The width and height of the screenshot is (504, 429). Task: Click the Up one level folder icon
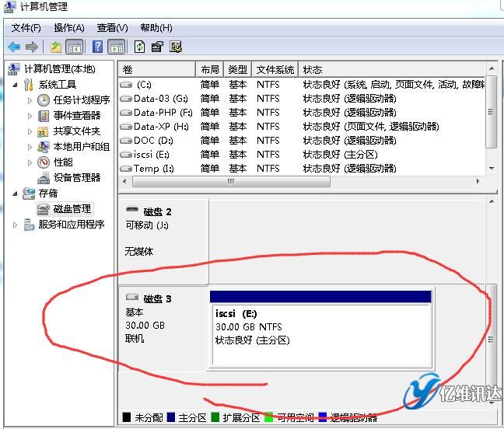pyautogui.click(x=56, y=47)
